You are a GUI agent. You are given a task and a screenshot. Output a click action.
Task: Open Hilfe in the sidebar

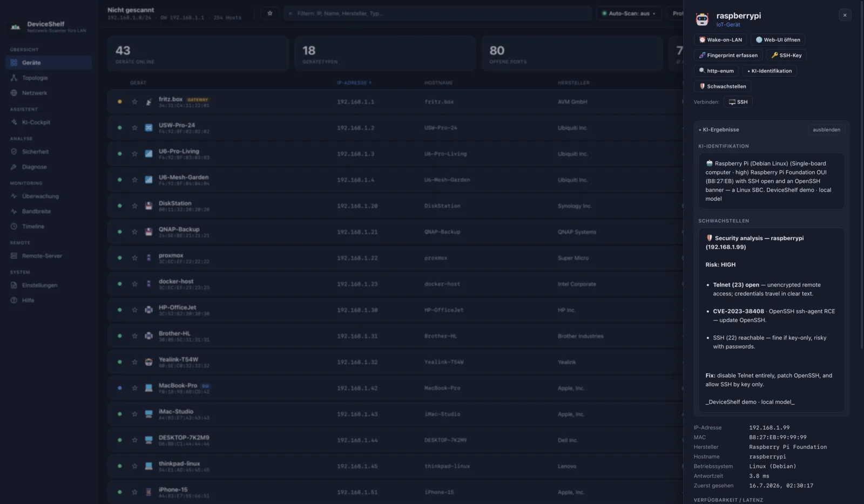pos(49,301)
